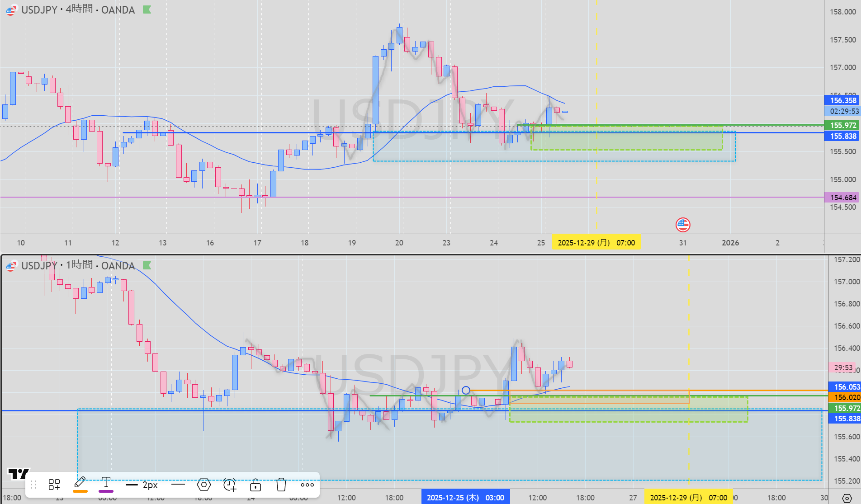Viewport: 861px width, 504px height.
Task: Click the USDJPY 4時間 OANDA chart title
Action: (x=78, y=9)
